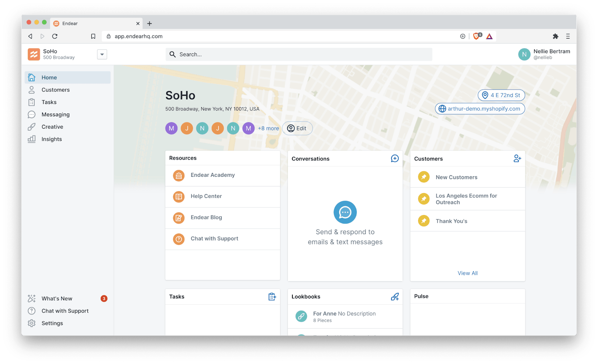The width and height of the screenshot is (598, 364).
Task: Click the Endear logo in header
Action: click(x=34, y=54)
